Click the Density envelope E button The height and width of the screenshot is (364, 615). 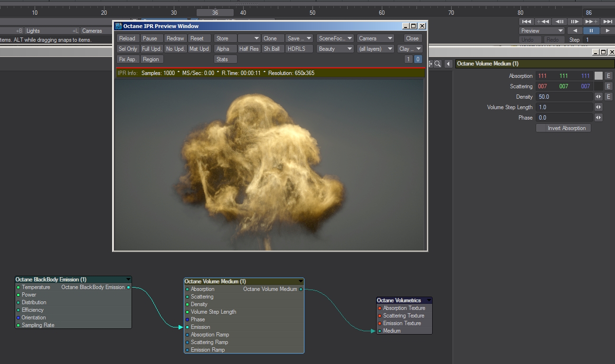[x=608, y=97]
